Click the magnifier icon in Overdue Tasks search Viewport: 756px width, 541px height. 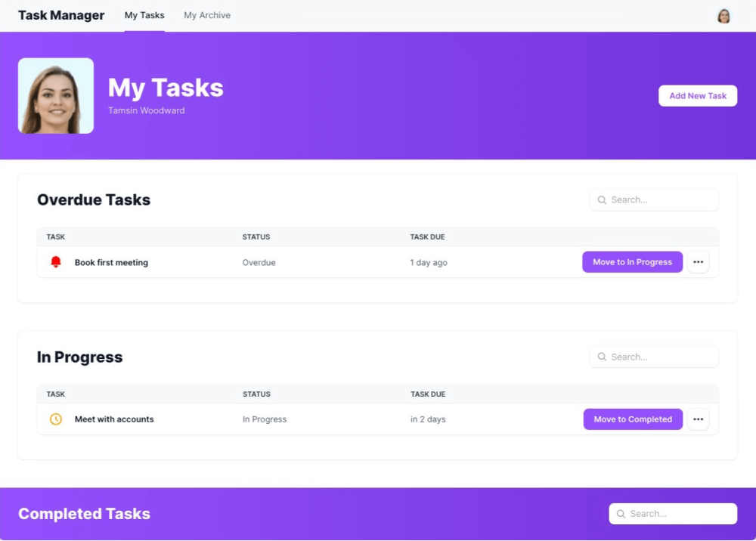click(x=602, y=199)
